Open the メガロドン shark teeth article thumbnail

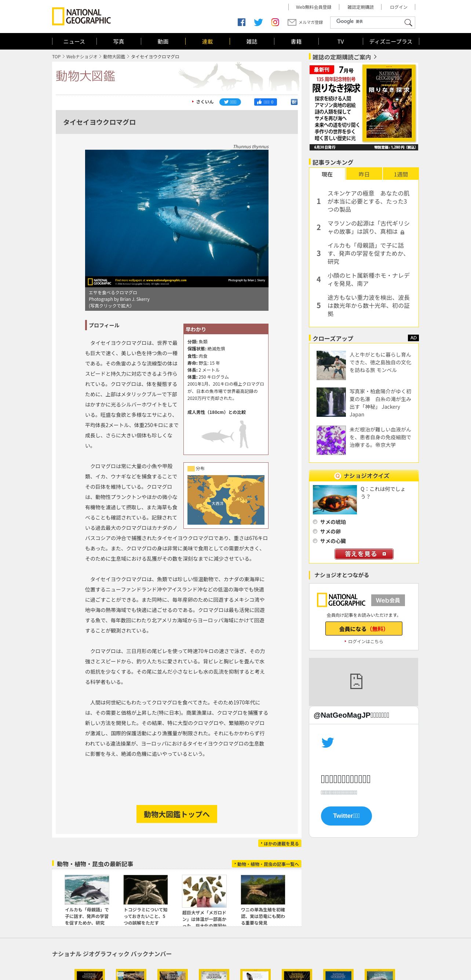pyautogui.click(x=204, y=891)
